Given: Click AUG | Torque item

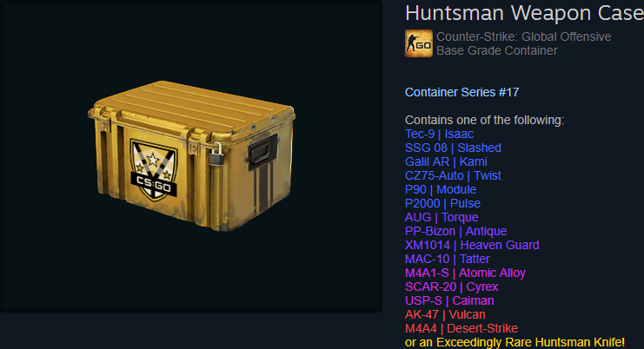Looking at the screenshot, I should 442,217.
